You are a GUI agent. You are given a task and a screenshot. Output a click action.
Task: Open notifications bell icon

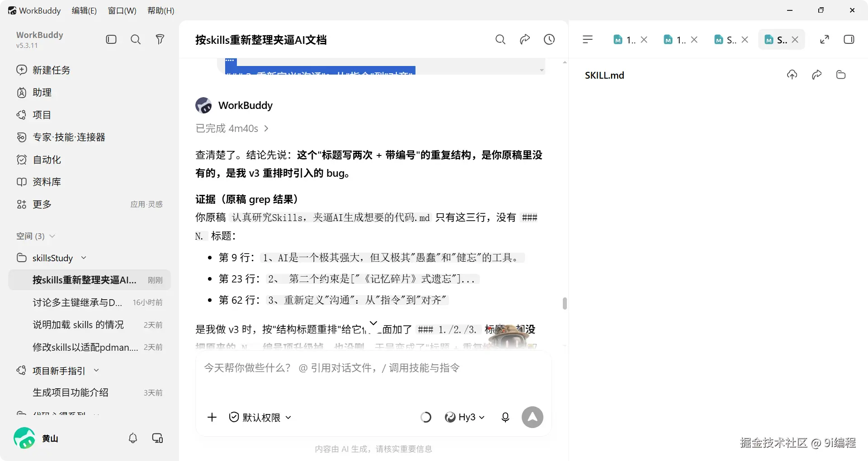pos(133,438)
